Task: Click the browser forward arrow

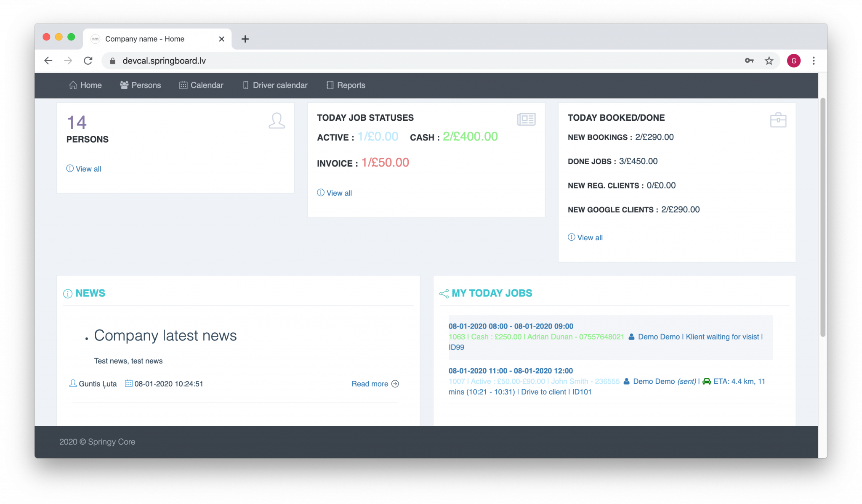Action: [x=68, y=61]
